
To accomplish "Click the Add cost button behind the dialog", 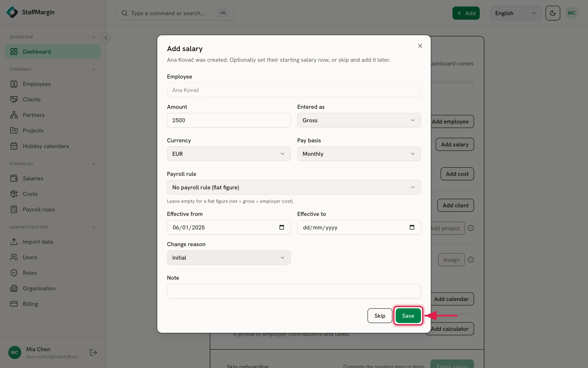I will tap(457, 174).
